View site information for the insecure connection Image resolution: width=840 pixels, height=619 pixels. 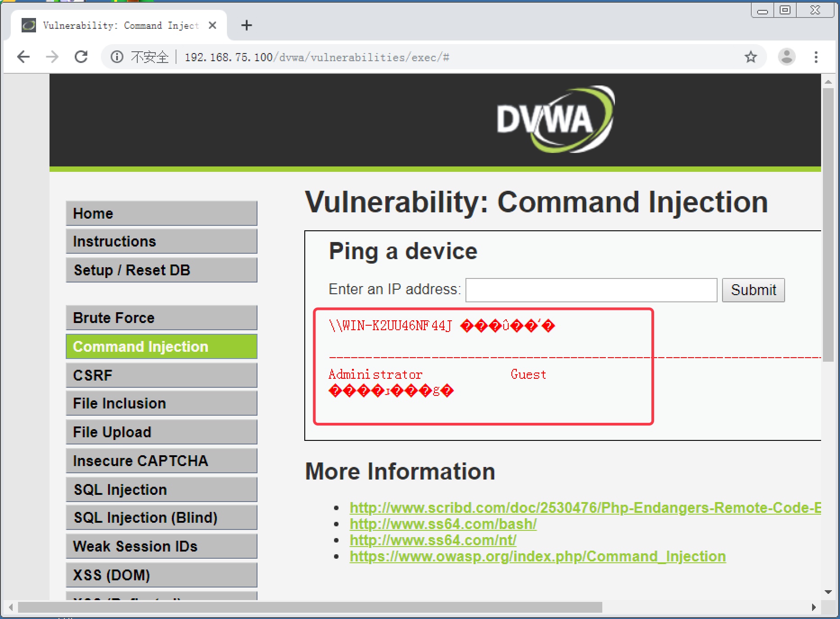pyautogui.click(x=117, y=57)
